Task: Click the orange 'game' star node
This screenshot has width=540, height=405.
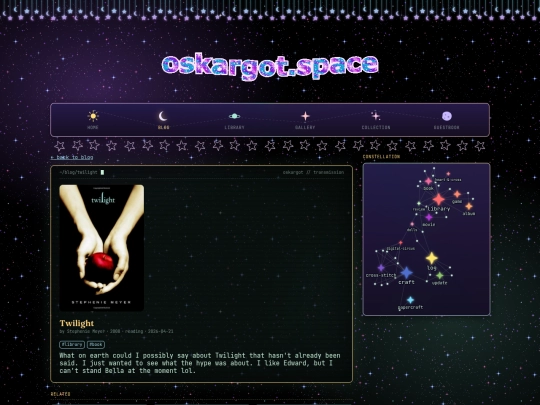Action: coord(457,194)
